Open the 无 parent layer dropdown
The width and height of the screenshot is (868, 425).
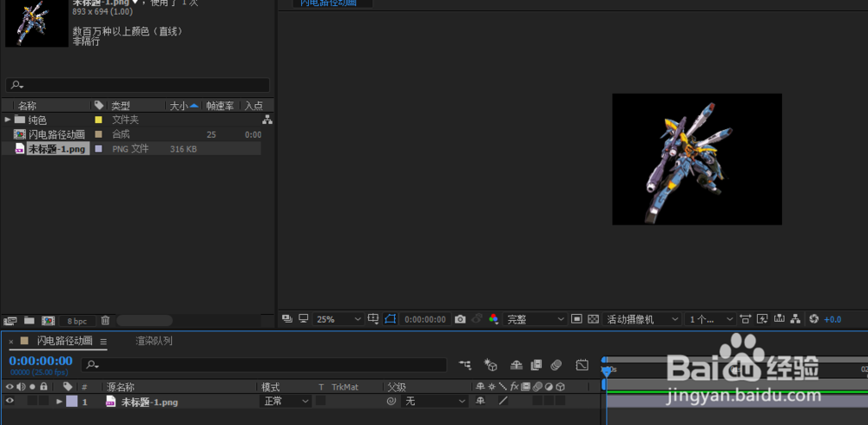point(435,402)
